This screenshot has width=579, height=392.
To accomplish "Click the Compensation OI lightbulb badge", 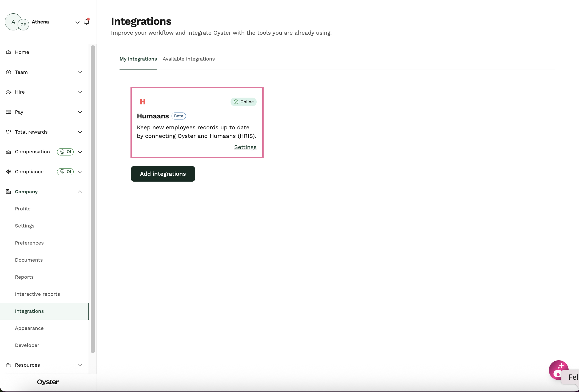I will pyautogui.click(x=65, y=152).
